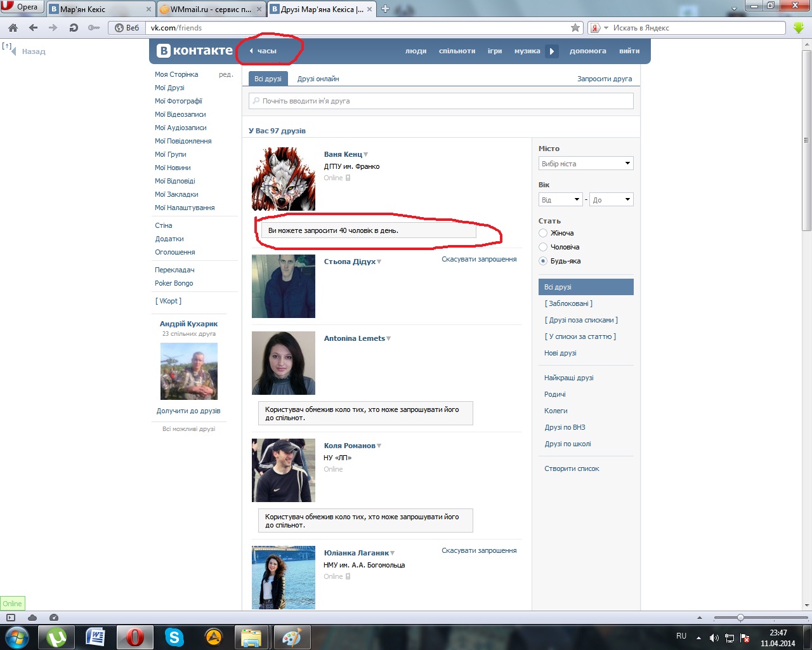Viewport: 812px width, 650px height.
Task: Open downloads via the green arrow icon
Action: pyautogui.click(x=799, y=28)
